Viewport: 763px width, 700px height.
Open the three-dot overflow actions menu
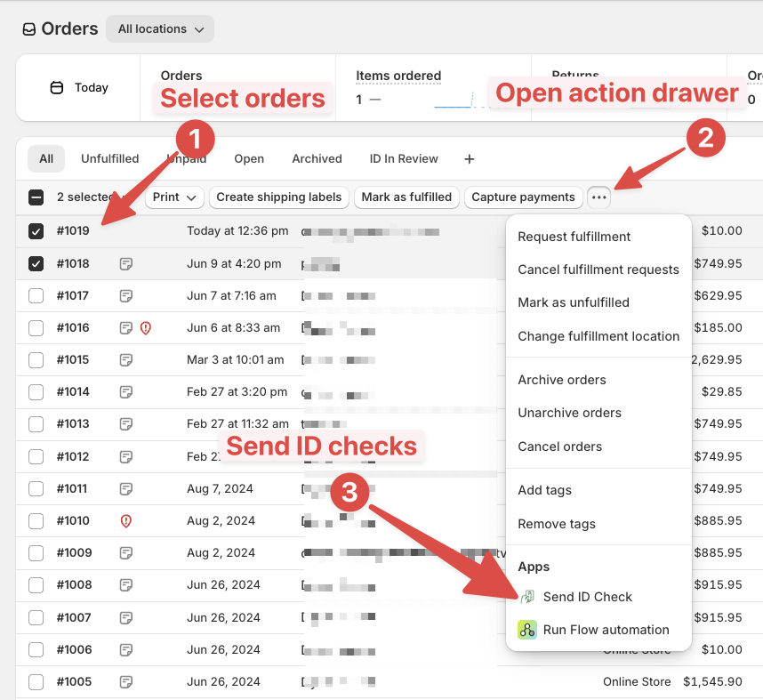598,197
